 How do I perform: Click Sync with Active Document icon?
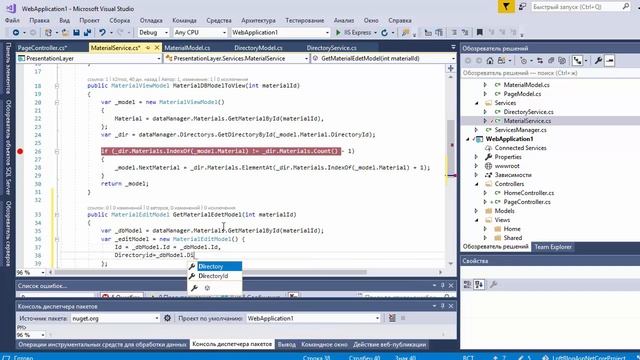coord(540,60)
